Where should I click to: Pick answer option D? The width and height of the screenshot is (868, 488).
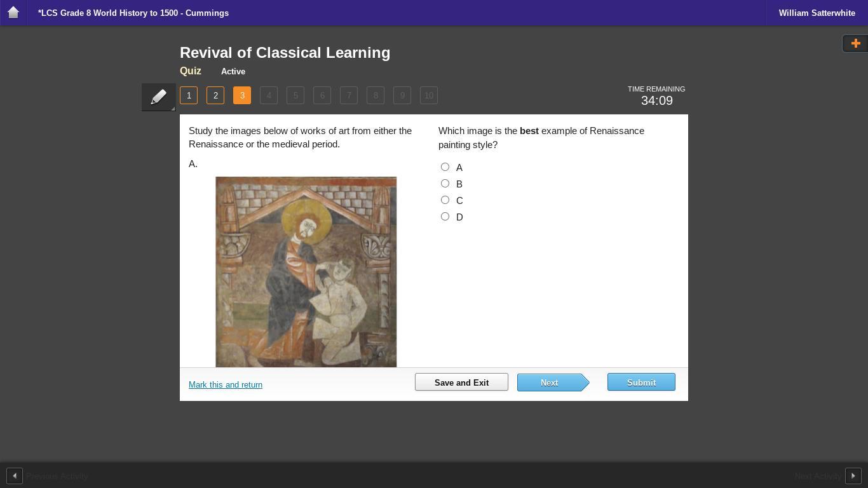[445, 217]
